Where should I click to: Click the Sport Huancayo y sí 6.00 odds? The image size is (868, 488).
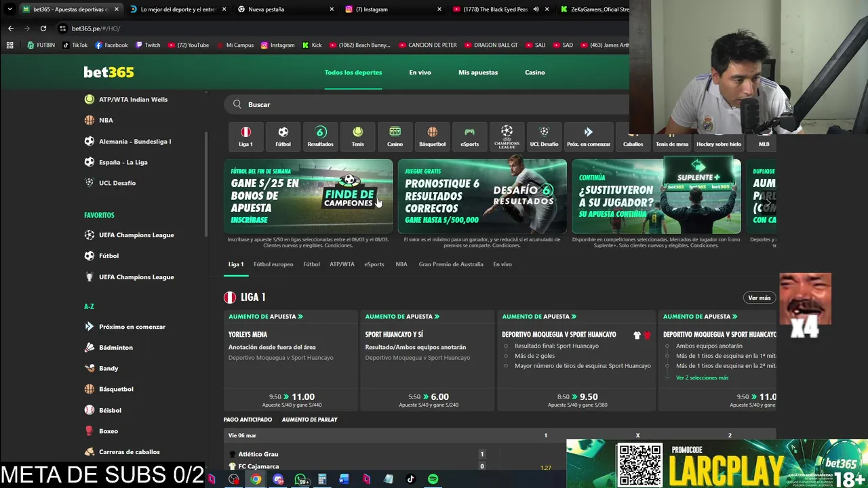(429, 399)
